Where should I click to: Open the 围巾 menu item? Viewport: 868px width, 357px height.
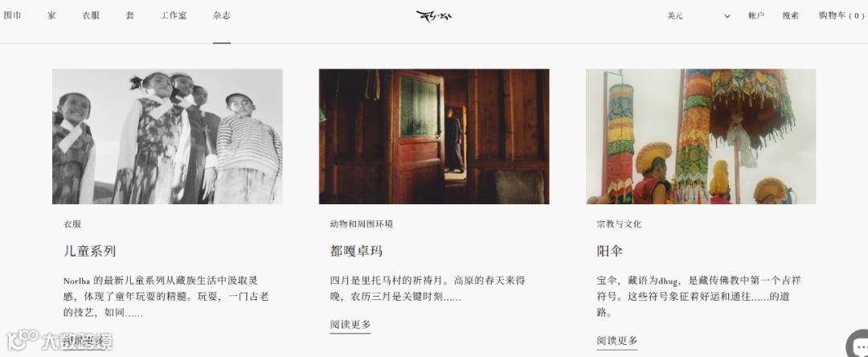12,15
